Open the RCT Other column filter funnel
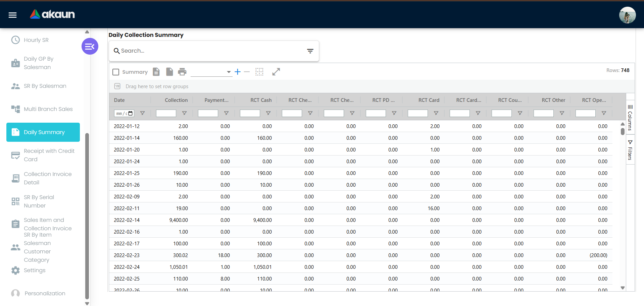The image size is (644, 306). 562,113
